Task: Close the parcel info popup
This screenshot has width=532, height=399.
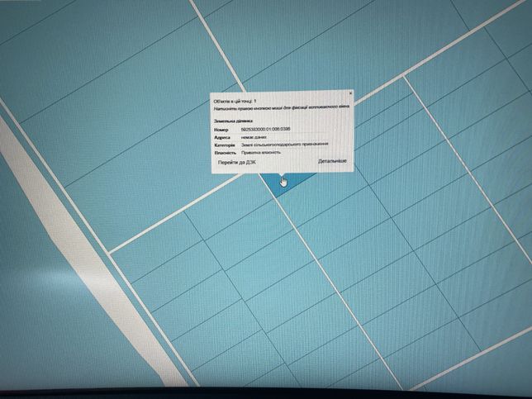Action: click(350, 93)
